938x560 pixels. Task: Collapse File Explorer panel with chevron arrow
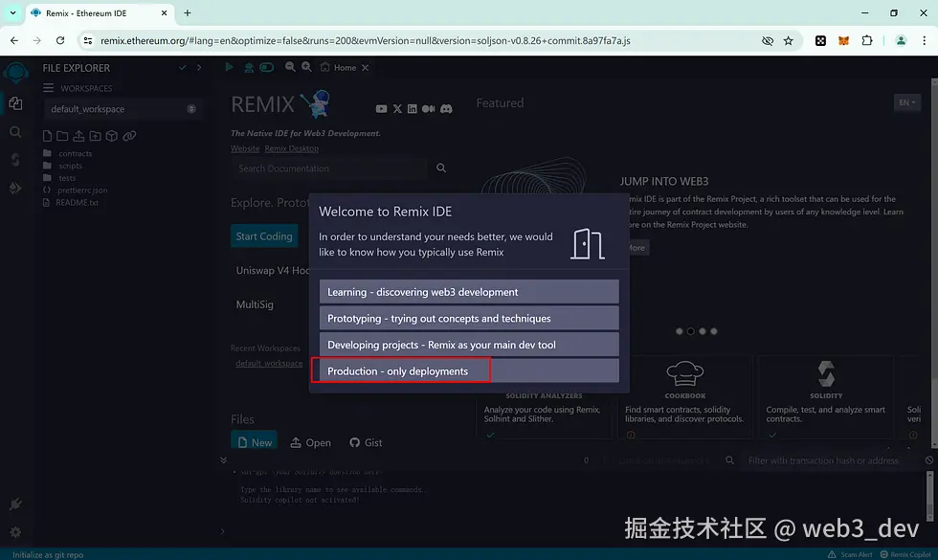pos(199,68)
